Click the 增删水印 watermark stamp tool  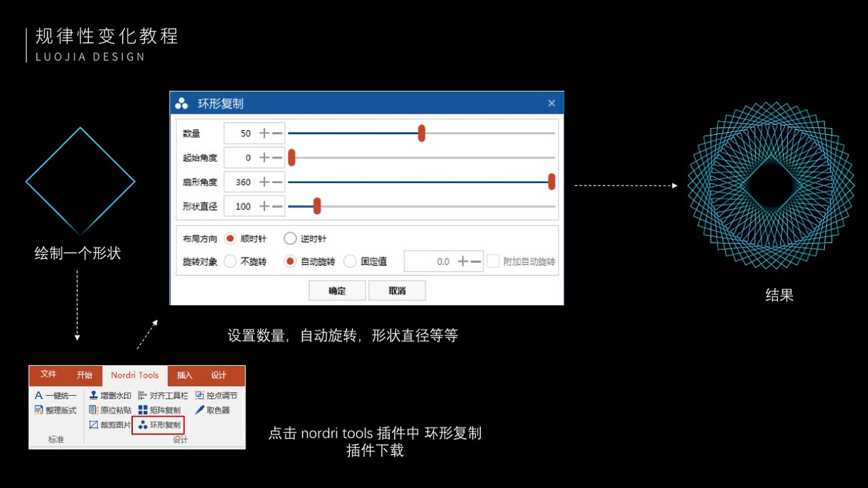[110, 395]
